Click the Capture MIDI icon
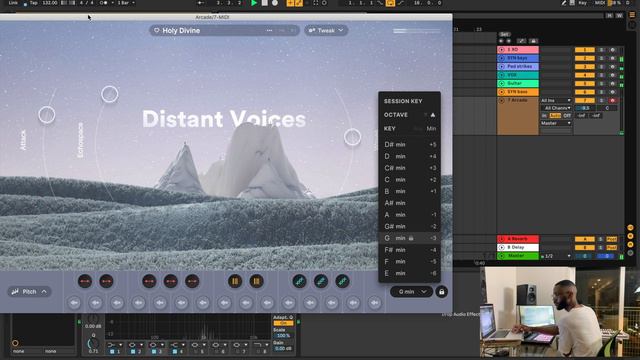The height and width of the screenshot is (360, 640). 316,3
